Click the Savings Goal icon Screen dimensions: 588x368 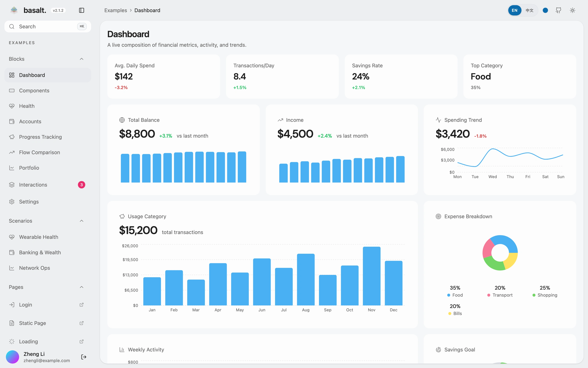[438, 349]
